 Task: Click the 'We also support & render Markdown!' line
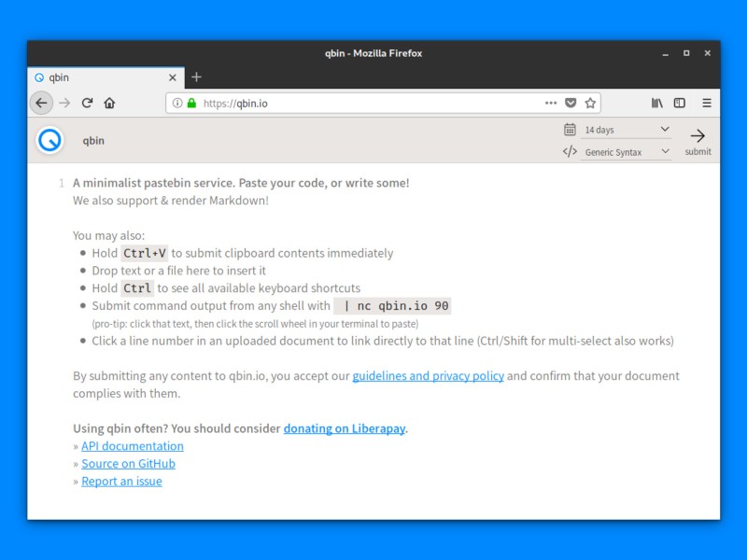pyautogui.click(x=171, y=201)
